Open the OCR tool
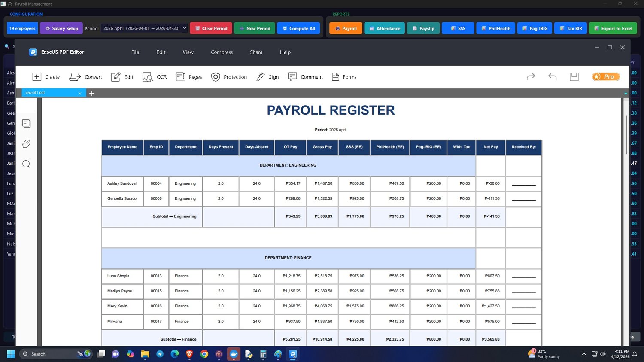This screenshot has width=644, height=362. (155, 77)
